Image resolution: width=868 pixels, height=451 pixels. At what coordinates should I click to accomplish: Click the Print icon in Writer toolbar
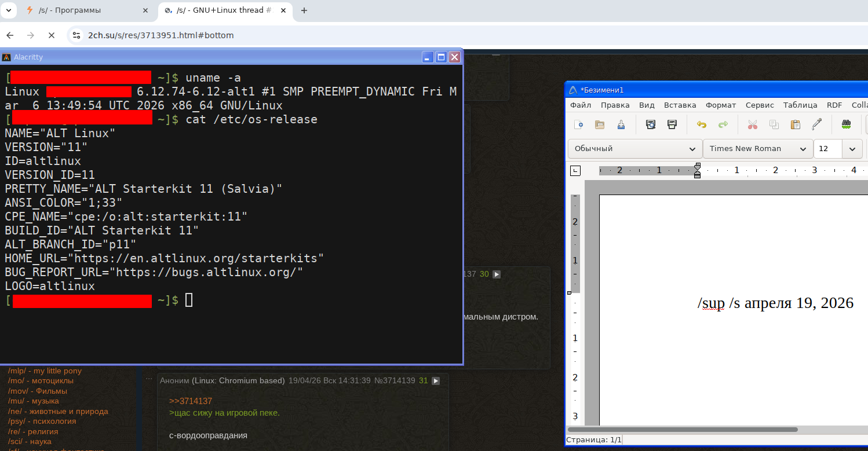point(672,124)
